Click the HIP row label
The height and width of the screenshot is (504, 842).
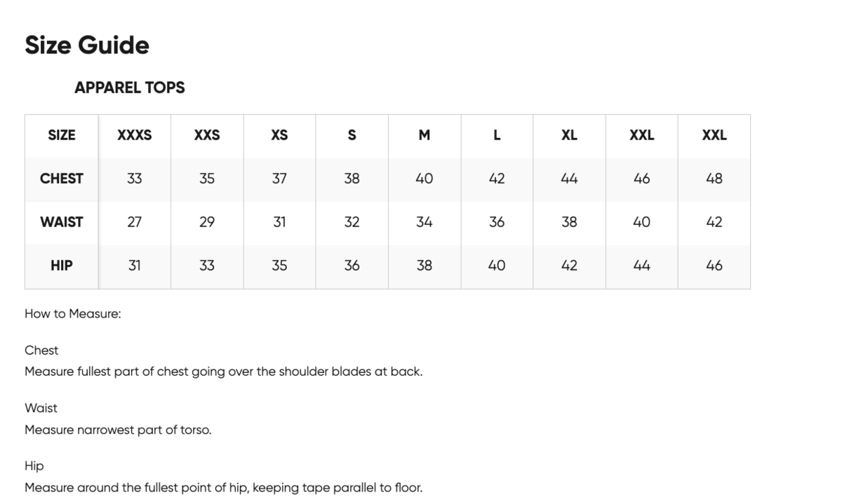pos(62,266)
